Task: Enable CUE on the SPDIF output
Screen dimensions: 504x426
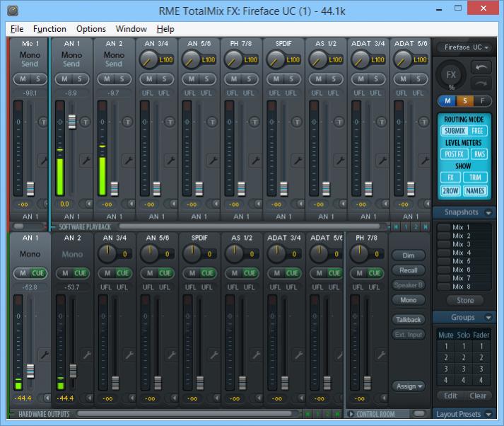Action: [x=207, y=273]
